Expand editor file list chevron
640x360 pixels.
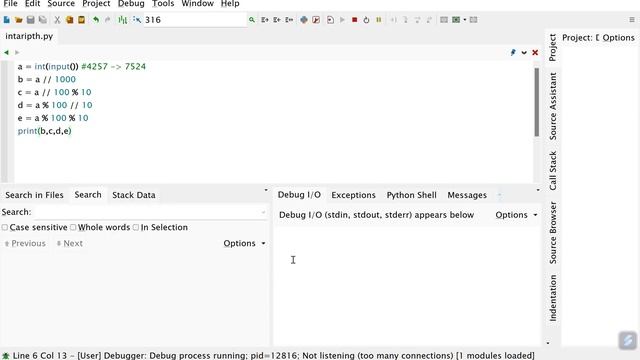[524, 53]
